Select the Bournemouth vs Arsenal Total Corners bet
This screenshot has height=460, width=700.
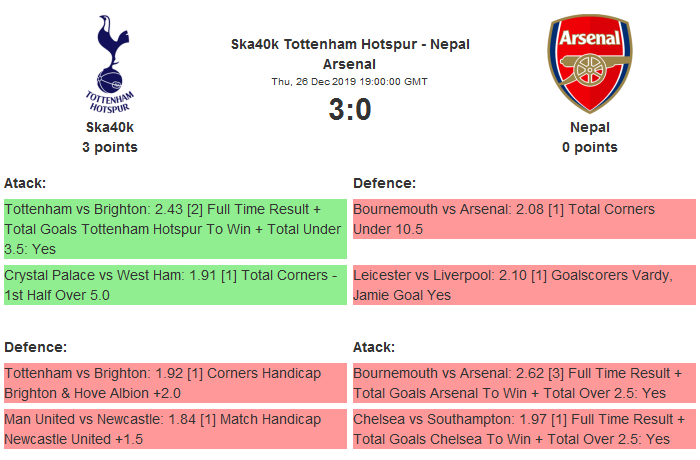pyautogui.click(x=524, y=219)
